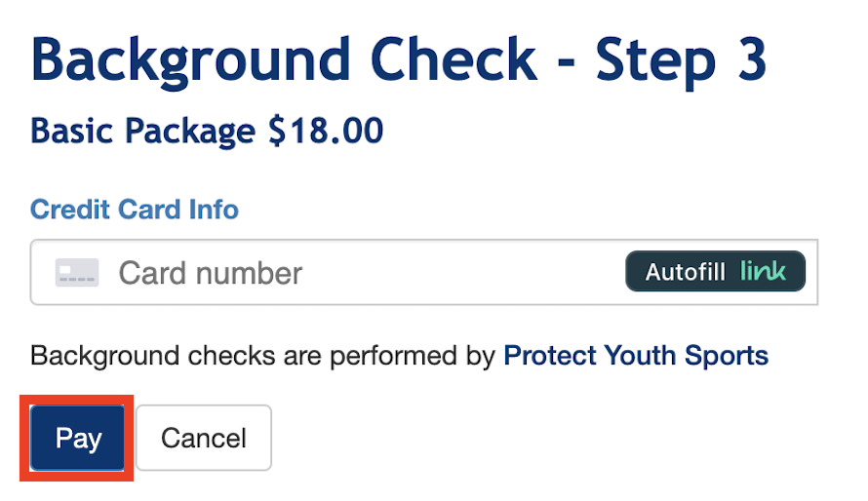868x501 pixels.
Task: Select the Basic Package $18.00 subheading
Action: click(x=207, y=131)
